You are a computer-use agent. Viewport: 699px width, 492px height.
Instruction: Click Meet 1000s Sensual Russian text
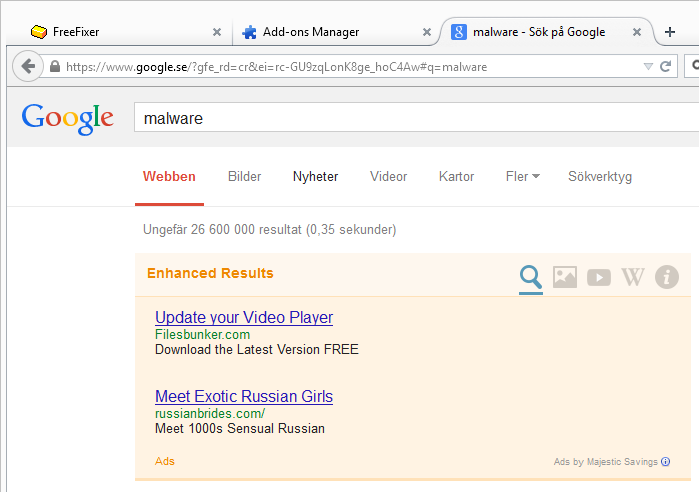[x=239, y=428]
